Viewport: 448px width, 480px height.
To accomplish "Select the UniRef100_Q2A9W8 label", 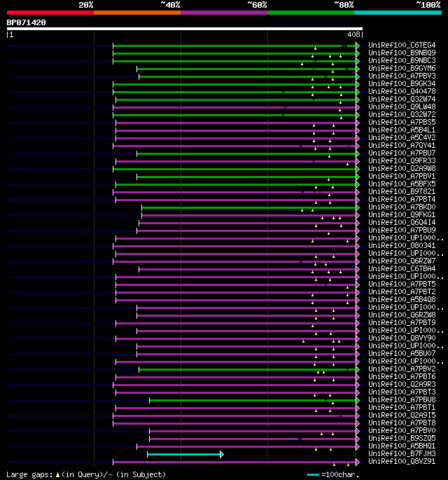I will point(402,168).
